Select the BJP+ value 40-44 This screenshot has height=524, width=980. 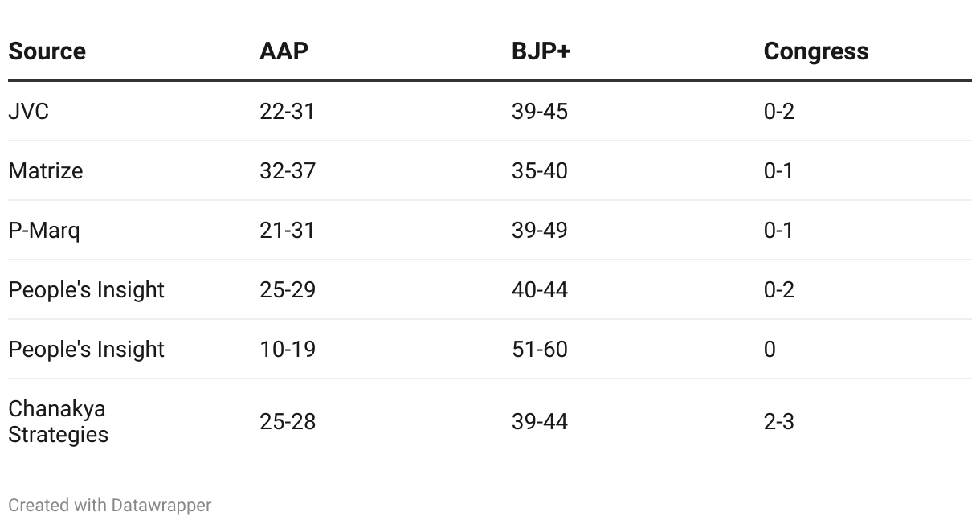[540, 289]
